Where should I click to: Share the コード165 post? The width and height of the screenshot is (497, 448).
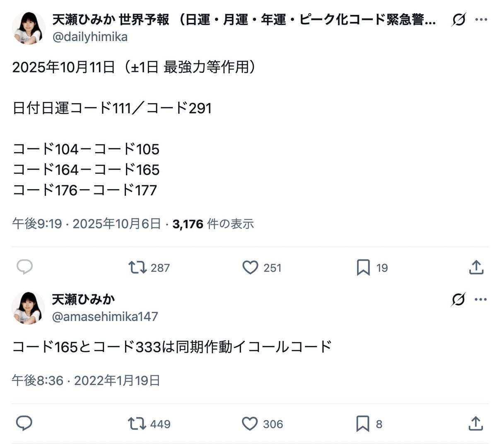[x=476, y=424]
